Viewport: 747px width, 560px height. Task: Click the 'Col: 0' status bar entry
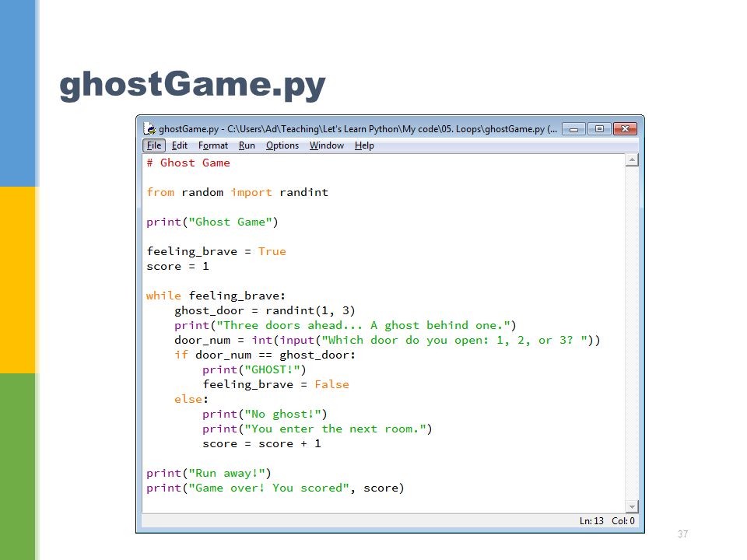623,521
